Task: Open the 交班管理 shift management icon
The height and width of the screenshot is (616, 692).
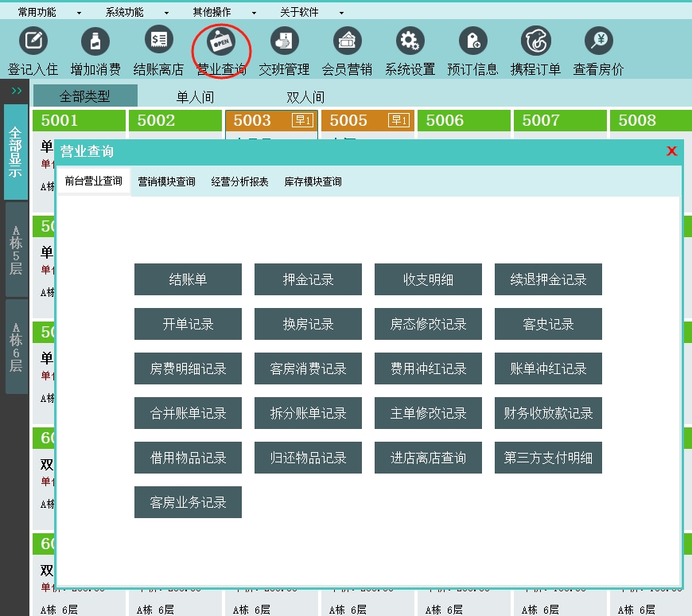Action: (x=284, y=41)
